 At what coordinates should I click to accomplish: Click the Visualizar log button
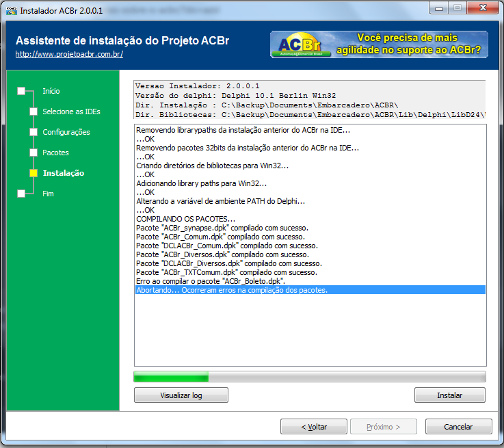181,395
